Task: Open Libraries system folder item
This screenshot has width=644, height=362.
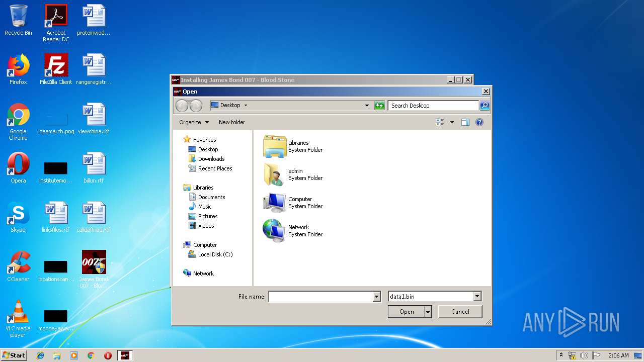Action: (293, 146)
